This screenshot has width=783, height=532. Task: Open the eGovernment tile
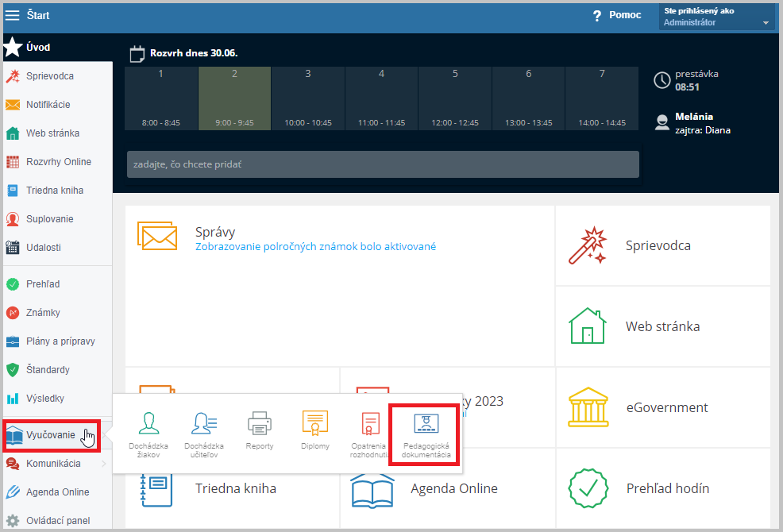pos(662,407)
